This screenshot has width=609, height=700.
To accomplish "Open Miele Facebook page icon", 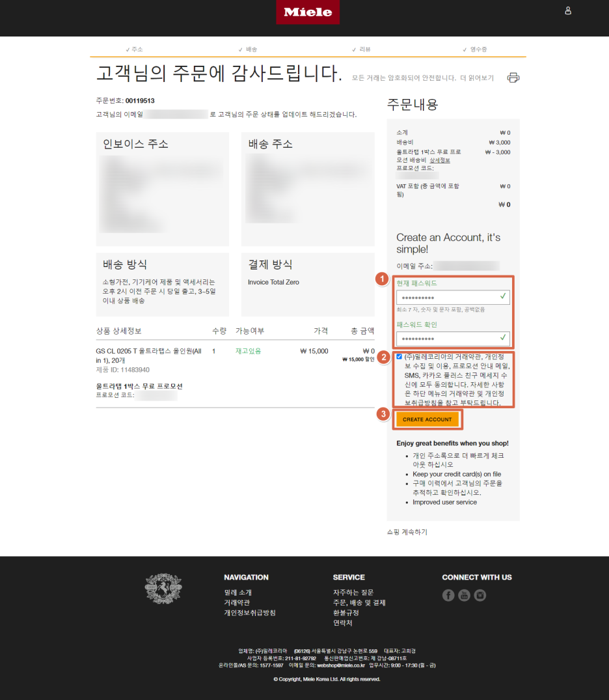I will click(448, 595).
